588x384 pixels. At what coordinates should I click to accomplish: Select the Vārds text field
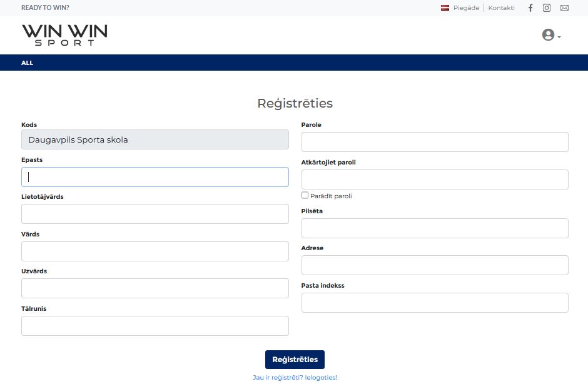pos(155,251)
